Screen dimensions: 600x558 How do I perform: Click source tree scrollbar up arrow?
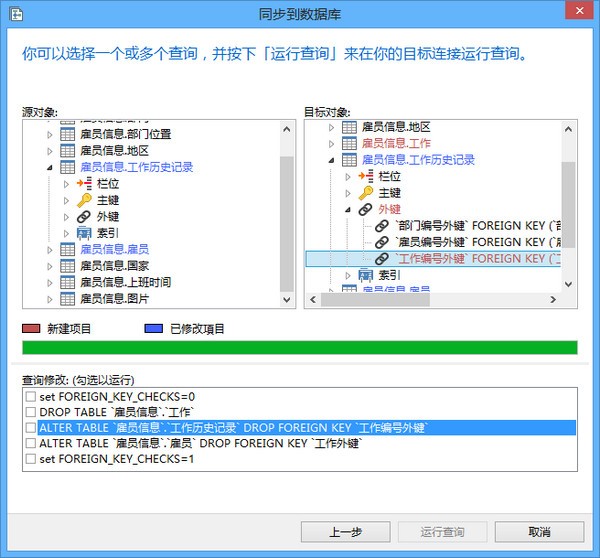click(x=287, y=129)
